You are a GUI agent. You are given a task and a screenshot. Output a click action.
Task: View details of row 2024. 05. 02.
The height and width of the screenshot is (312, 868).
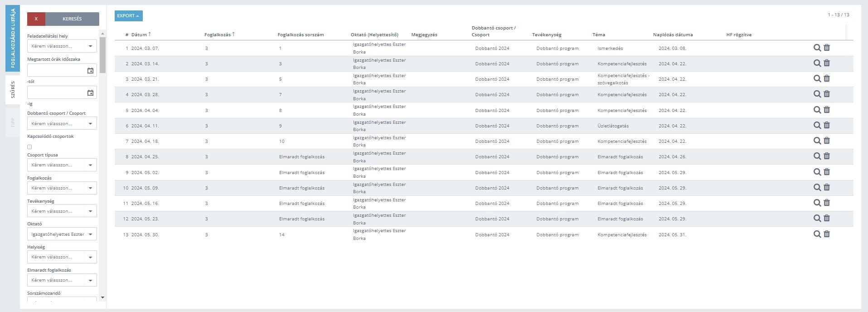tap(817, 172)
